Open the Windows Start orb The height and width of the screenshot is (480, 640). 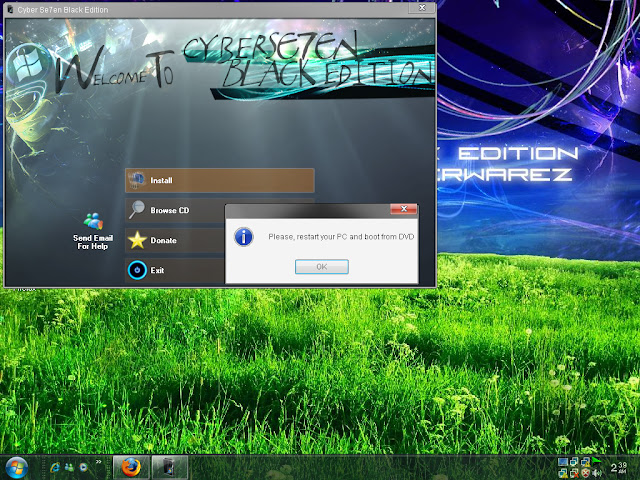[x=16, y=468]
